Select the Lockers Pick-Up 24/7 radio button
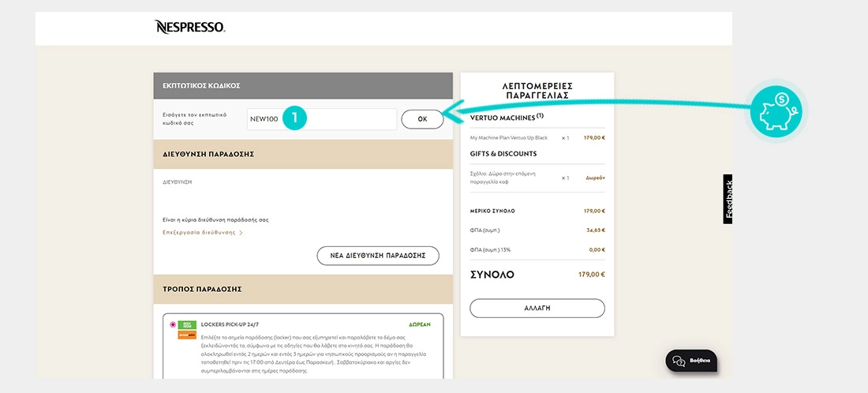The image size is (868, 393). pyautogui.click(x=174, y=324)
